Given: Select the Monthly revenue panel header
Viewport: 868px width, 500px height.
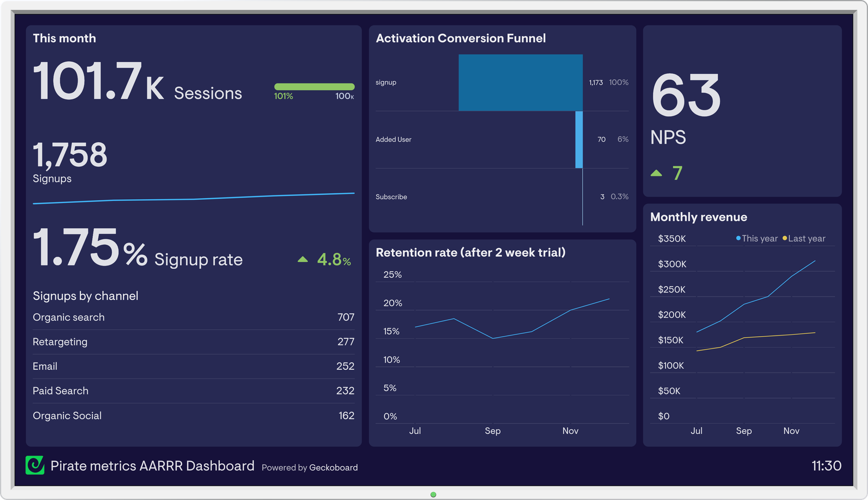Looking at the screenshot, I should [698, 217].
